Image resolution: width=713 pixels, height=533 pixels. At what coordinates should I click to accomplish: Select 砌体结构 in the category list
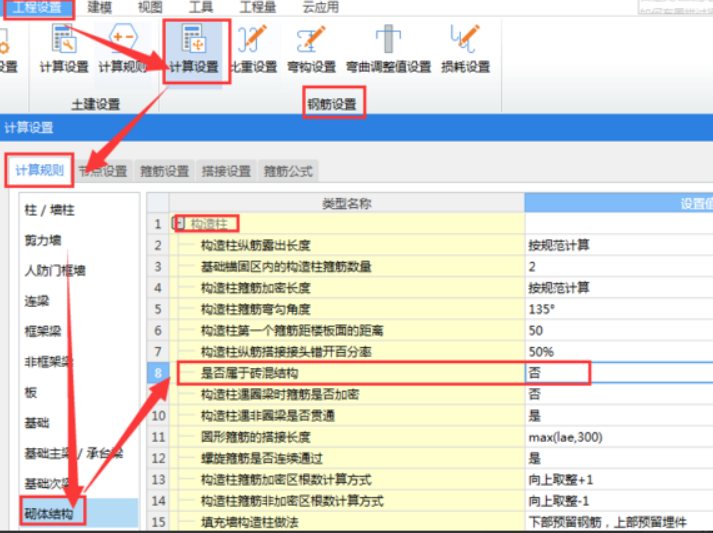coord(49,514)
